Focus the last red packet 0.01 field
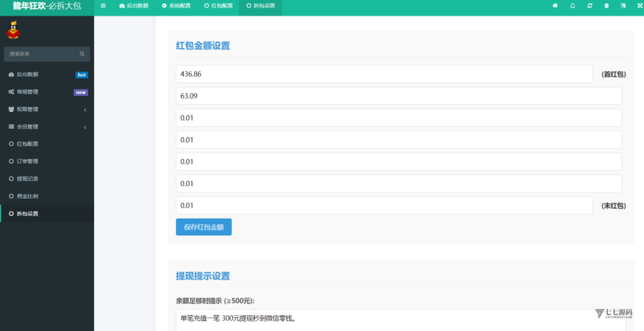 coord(384,205)
